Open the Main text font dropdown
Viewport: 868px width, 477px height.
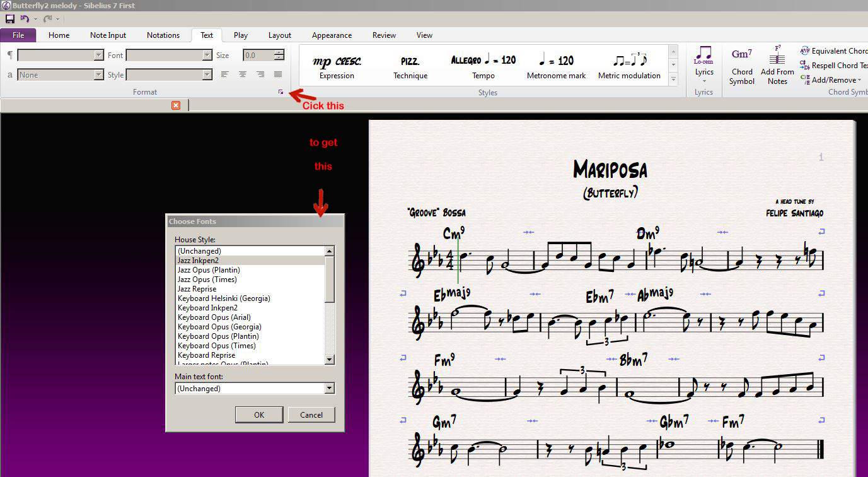point(329,389)
